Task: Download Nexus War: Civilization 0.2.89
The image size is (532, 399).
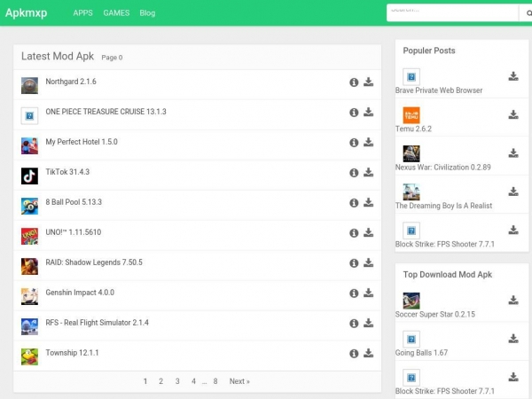Action: [x=513, y=153]
